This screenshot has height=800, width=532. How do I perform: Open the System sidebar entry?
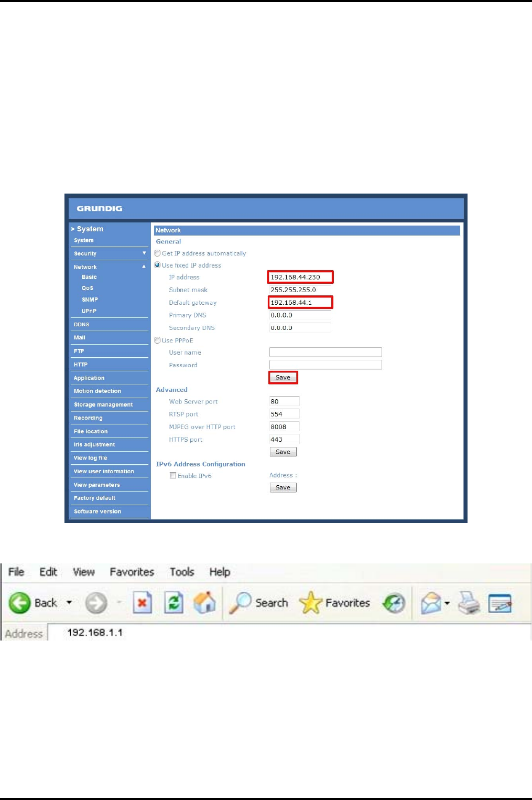(x=84, y=240)
